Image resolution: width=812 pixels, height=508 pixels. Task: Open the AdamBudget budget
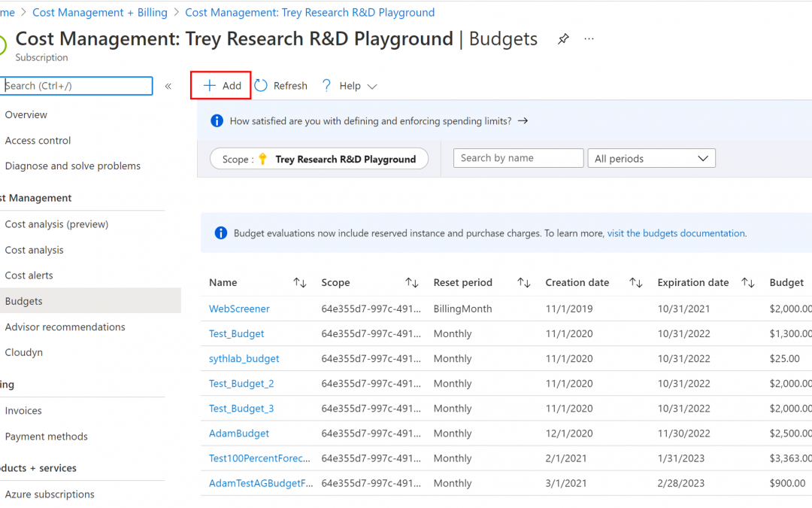coord(239,433)
